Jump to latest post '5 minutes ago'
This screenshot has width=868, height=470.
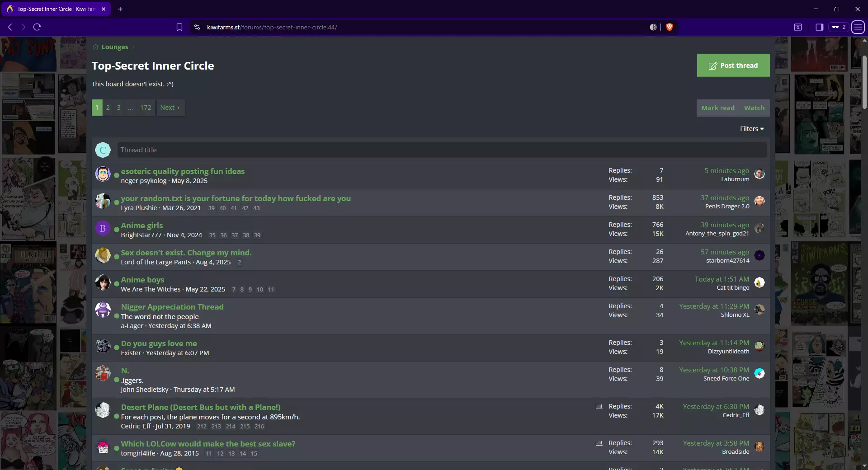(726, 171)
